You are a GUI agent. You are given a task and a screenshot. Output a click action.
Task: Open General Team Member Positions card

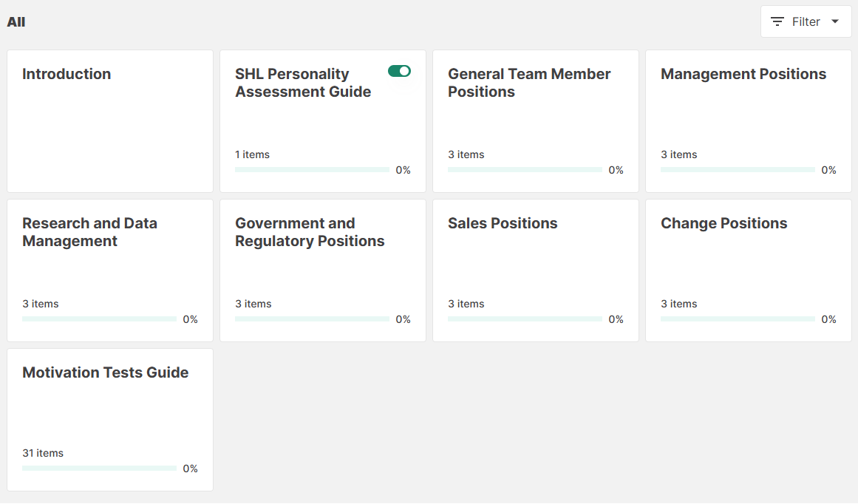[x=529, y=83]
